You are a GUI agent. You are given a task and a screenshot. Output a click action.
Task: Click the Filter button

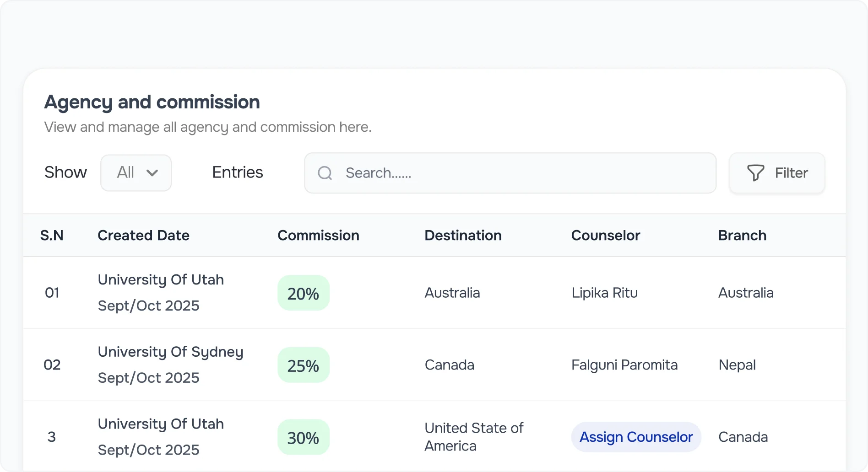(x=776, y=173)
